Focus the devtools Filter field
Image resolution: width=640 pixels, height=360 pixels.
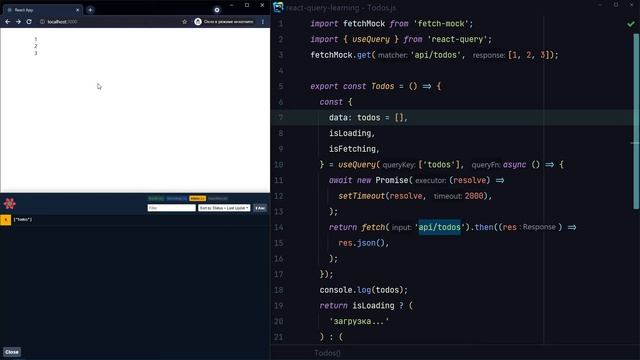pos(171,208)
